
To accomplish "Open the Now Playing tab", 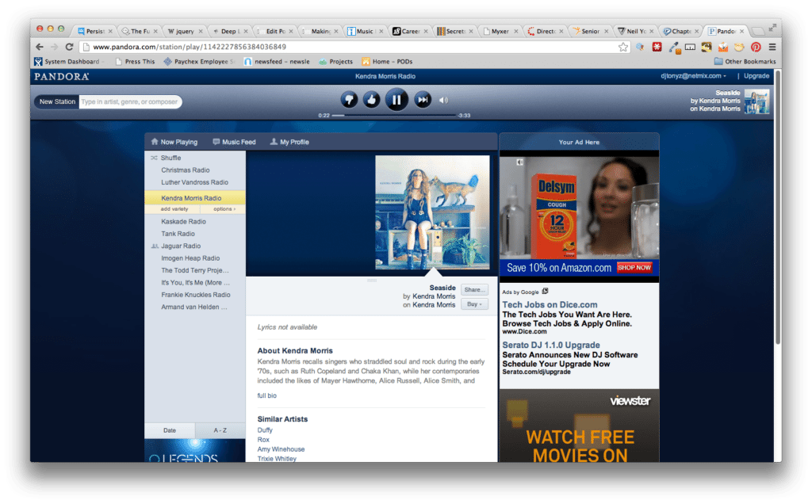I will [x=174, y=142].
